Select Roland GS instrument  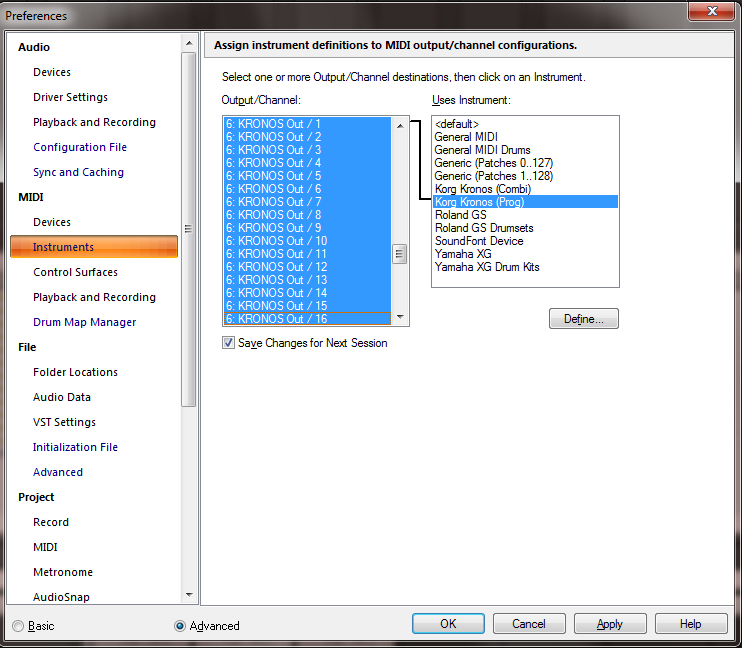[525, 215]
